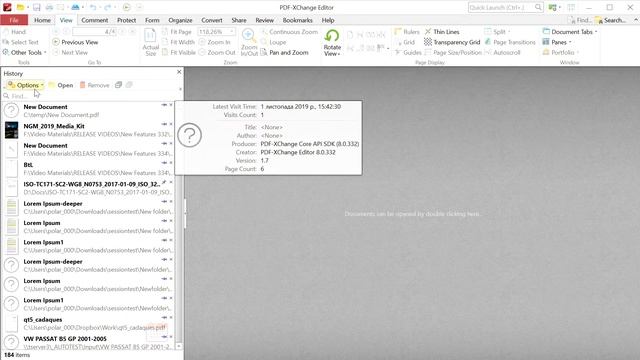640x360 pixels.
Task: Toggle Page Size/Position display
Action: [x=453, y=52]
